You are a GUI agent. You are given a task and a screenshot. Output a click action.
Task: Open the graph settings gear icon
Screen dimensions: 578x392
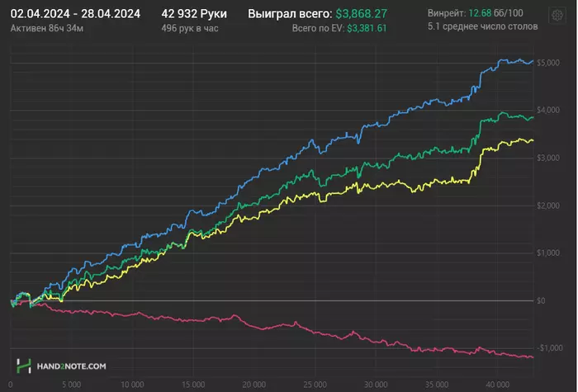tap(557, 15)
